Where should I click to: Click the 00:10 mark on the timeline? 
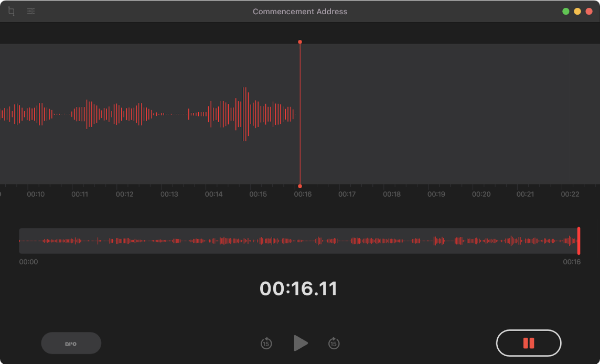coord(36,194)
